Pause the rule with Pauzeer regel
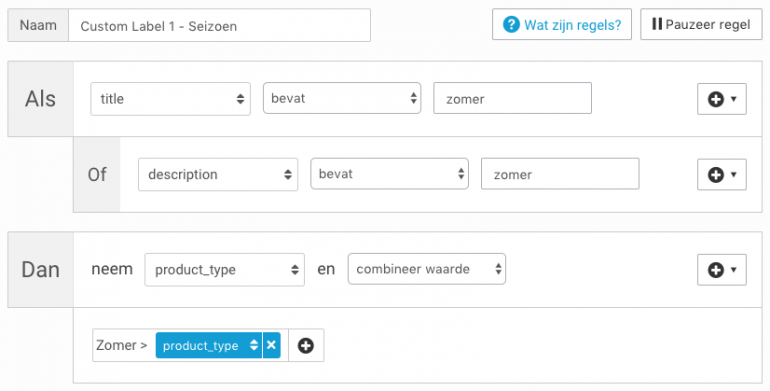Viewport: 770px width, 391px height. coord(701,24)
